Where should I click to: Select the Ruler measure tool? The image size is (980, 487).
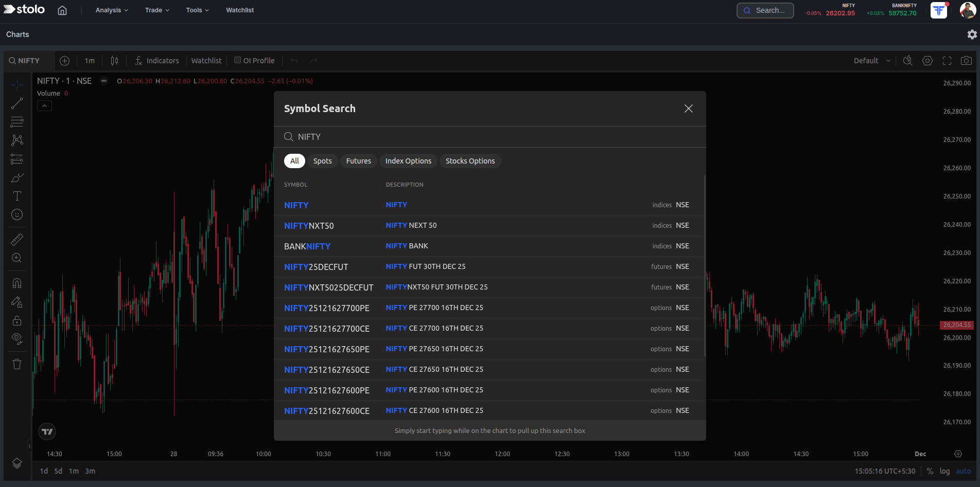pos(16,239)
